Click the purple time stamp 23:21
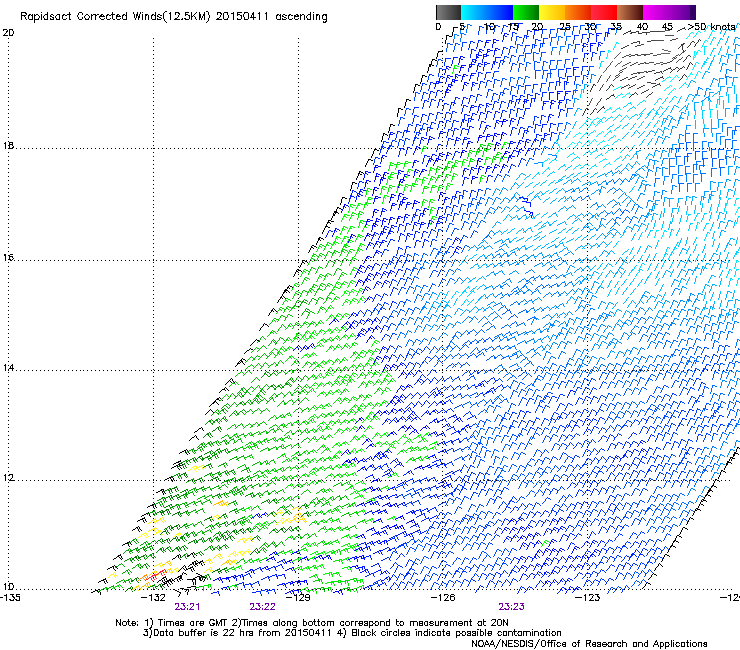This screenshot has width=740, height=650. point(187,607)
